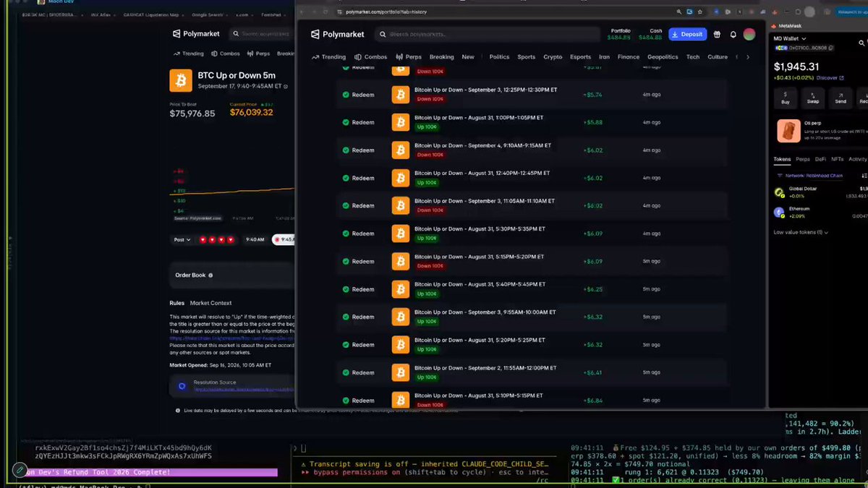Switch to Market Context in back window
The height and width of the screenshot is (488, 868).
[x=210, y=303]
